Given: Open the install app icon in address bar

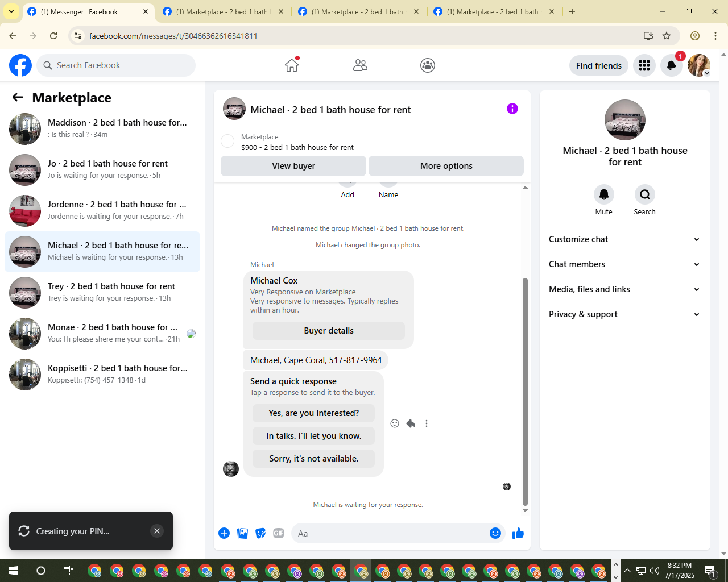Looking at the screenshot, I should click(648, 36).
